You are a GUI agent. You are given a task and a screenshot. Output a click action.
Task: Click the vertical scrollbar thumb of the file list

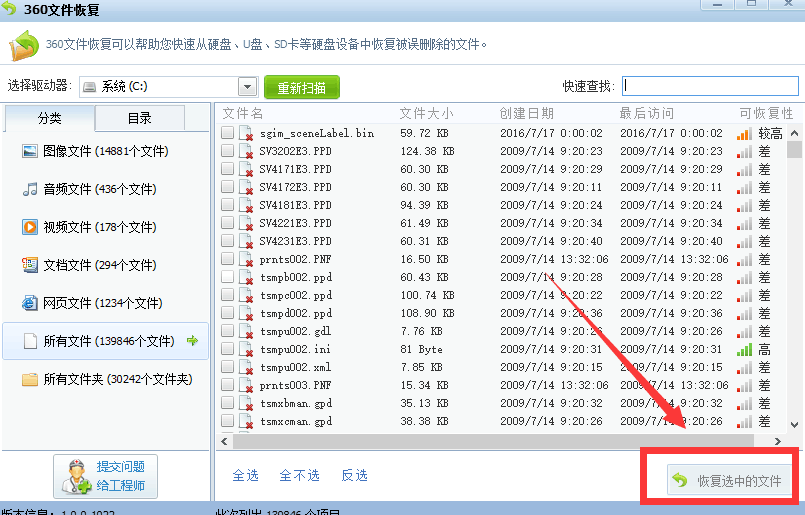tap(794, 149)
